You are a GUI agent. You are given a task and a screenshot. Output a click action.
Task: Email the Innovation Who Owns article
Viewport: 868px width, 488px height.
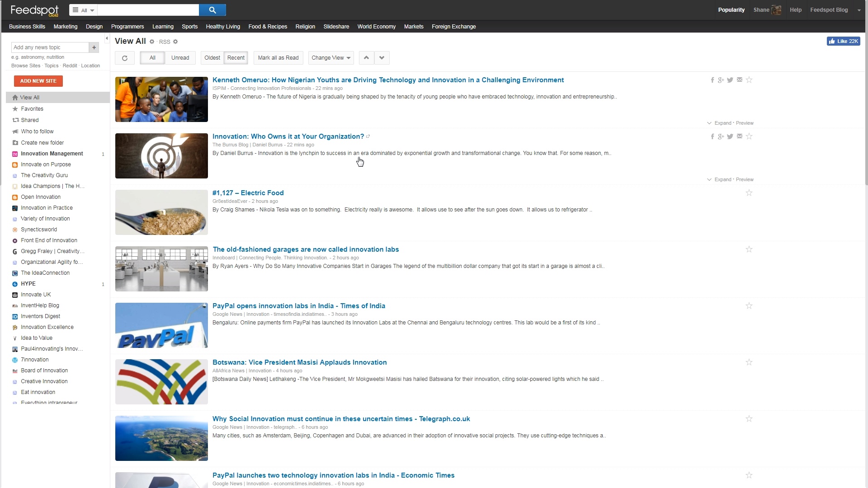(740, 136)
